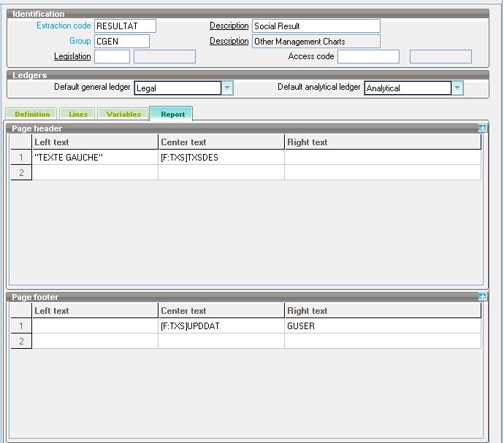Screen dimensions: 504x443
Task: Click the Extraction code label link
Action: pyautogui.click(x=64, y=26)
